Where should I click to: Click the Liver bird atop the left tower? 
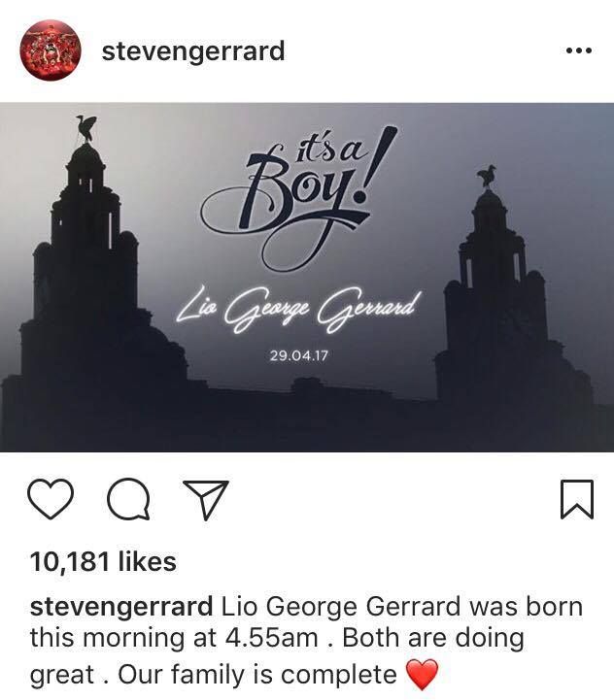coord(86,127)
